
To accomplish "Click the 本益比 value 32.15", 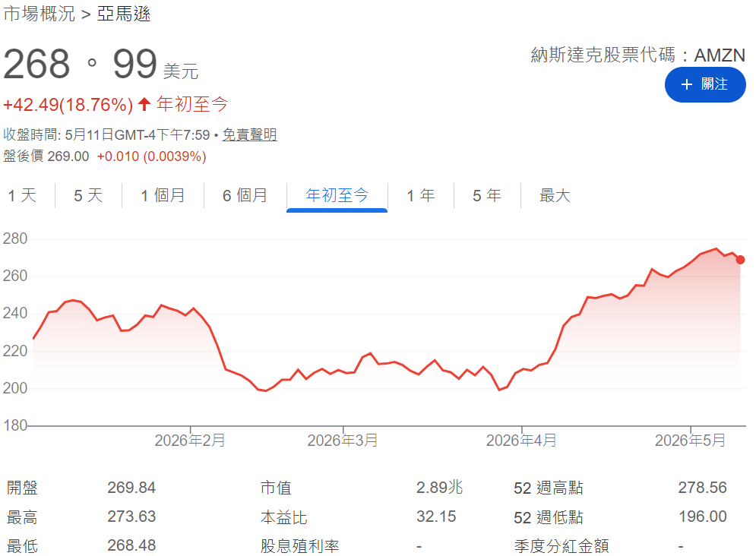I will [436, 517].
